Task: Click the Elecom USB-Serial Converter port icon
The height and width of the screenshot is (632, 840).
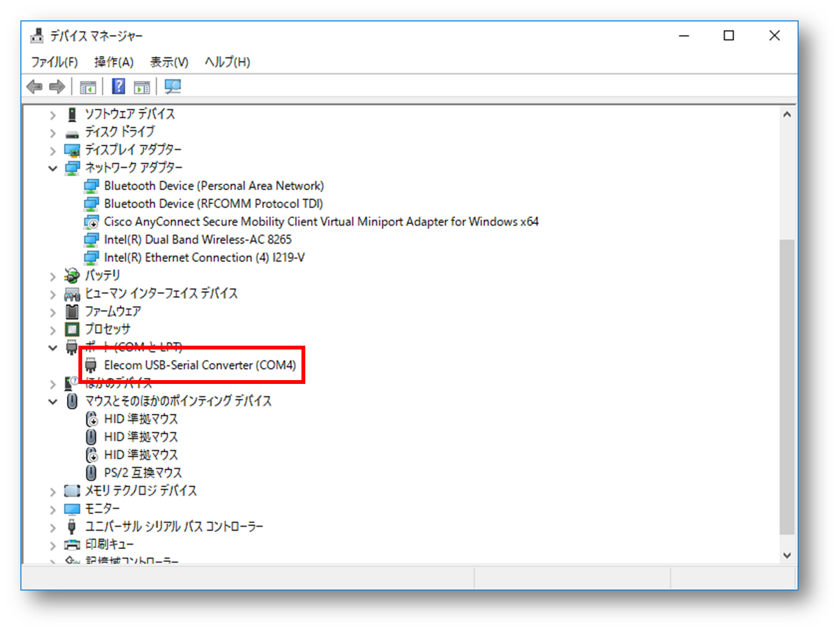Action: pyautogui.click(x=91, y=365)
